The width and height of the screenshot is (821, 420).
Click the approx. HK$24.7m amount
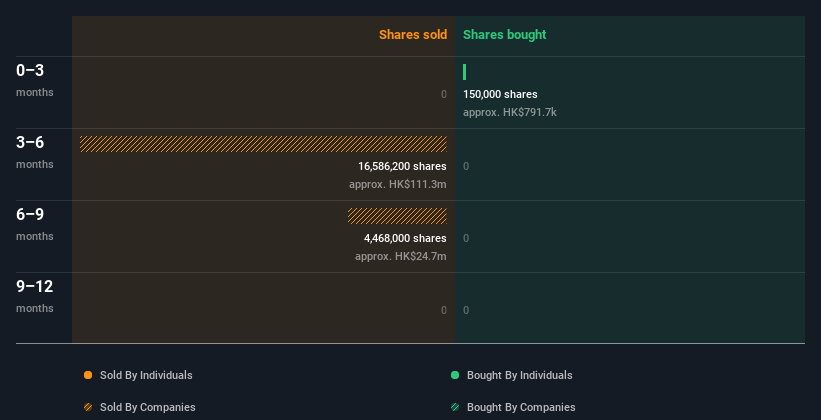(401, 257)
